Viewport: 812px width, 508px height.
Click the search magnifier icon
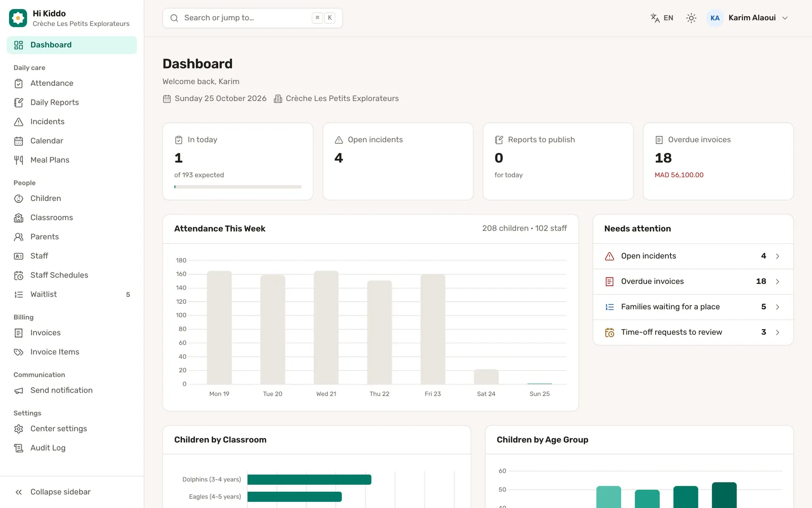tap(174, 18)
